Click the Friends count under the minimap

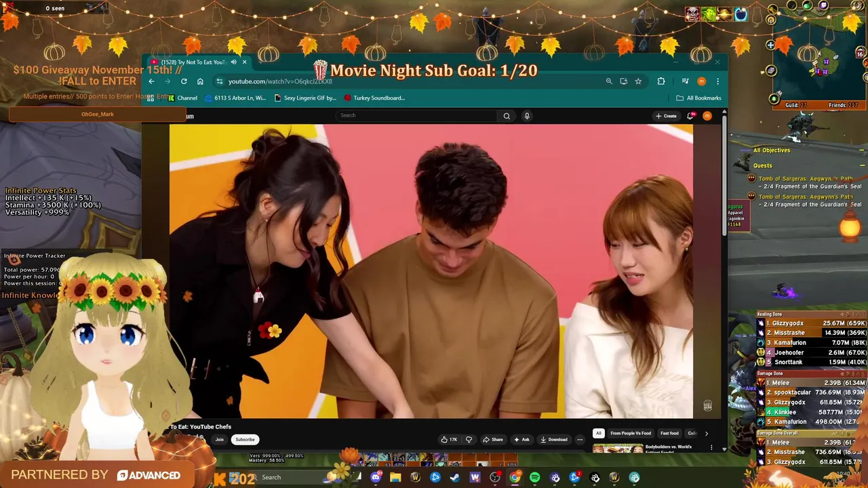click(x=843, y=105)
